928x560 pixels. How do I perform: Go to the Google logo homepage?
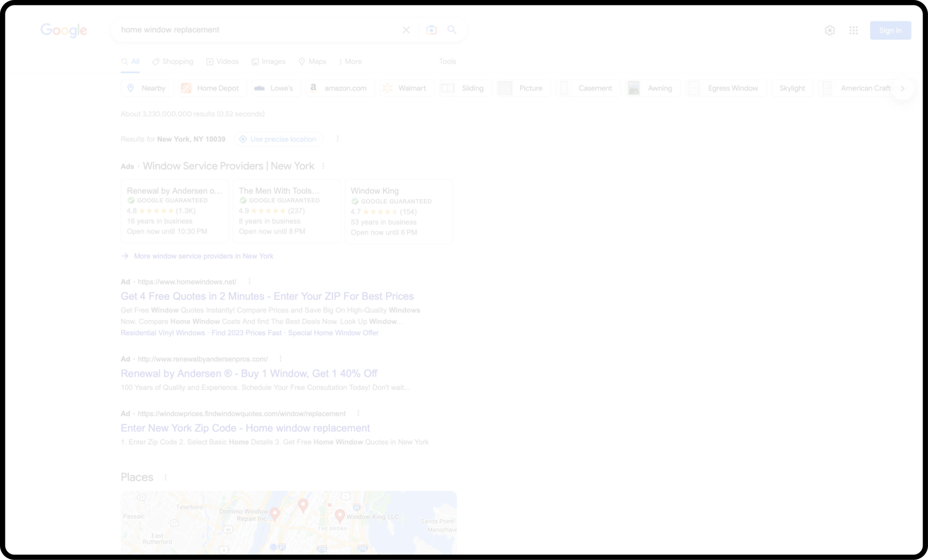[64, 30]
